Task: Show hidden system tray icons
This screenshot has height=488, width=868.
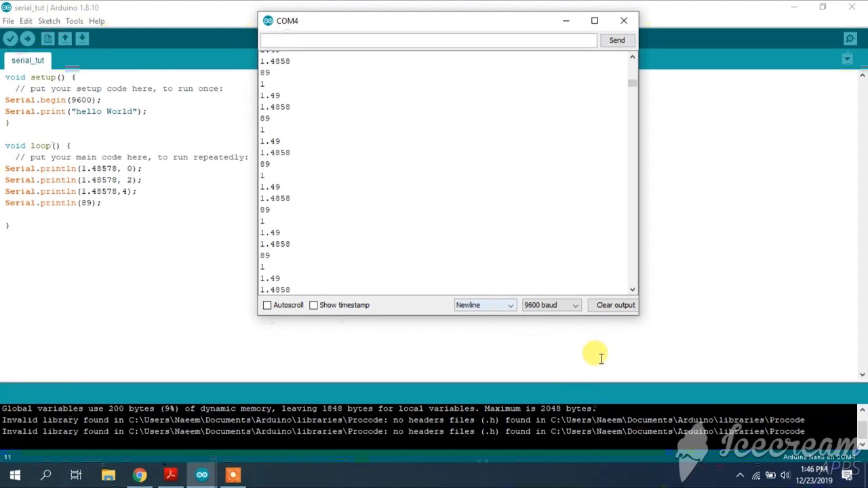Action: 740,475
